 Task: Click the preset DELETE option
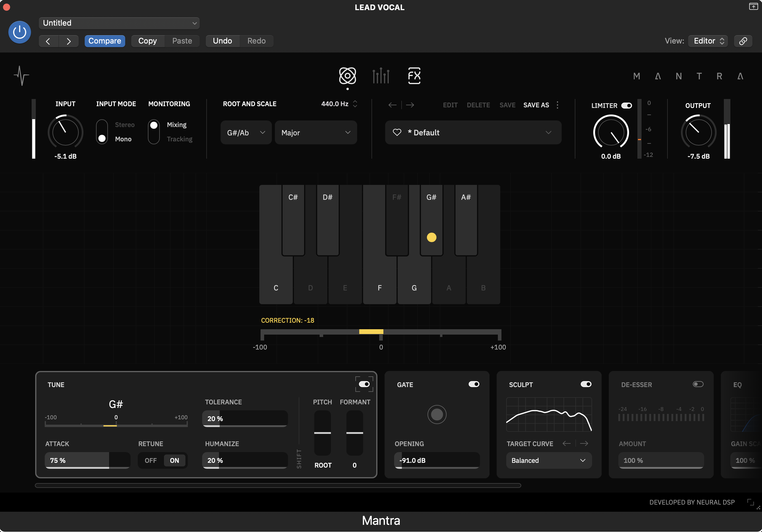tap(478, 105)
